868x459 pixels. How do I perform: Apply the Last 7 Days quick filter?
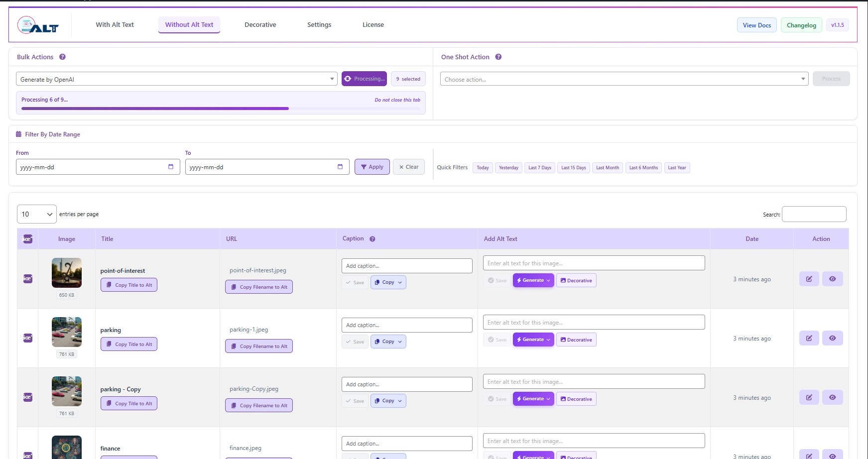point(540,168)
